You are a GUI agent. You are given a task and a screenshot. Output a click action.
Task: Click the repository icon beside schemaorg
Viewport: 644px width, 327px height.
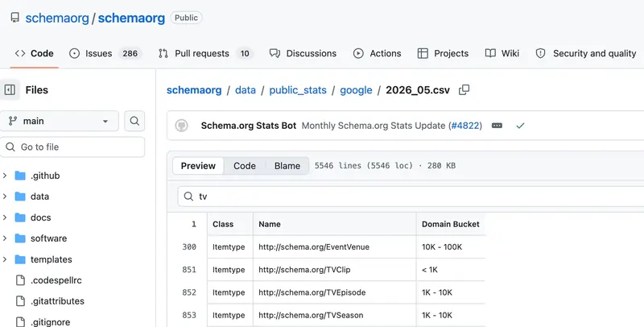(x=15, y=18)
